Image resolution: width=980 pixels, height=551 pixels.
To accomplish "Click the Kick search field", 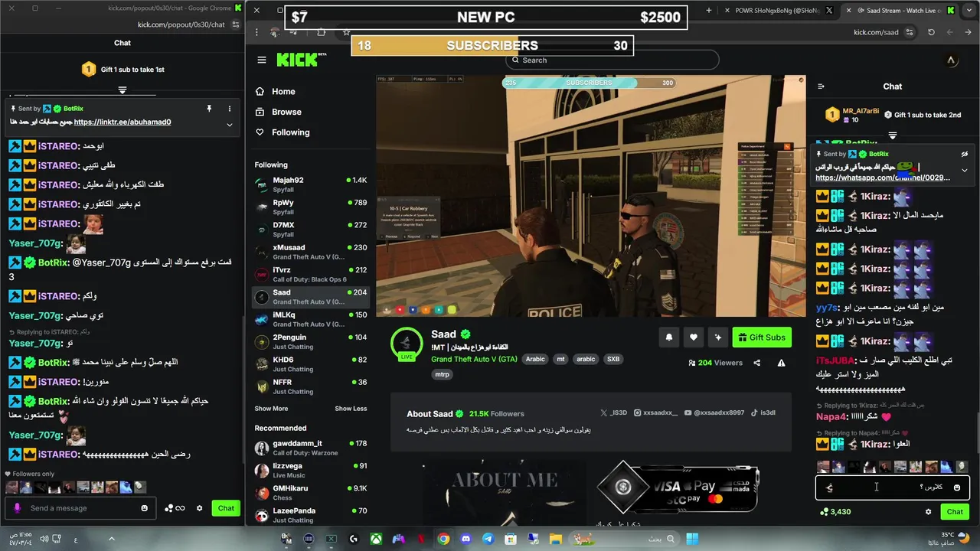I will coord(612,60).
